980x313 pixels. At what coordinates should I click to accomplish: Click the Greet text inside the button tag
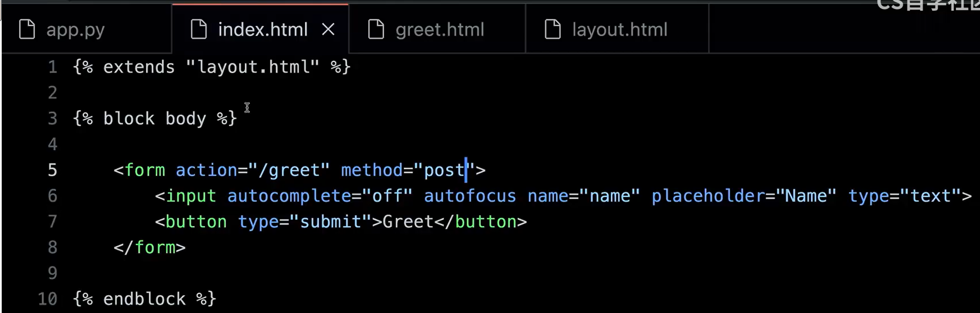(408, 222)
